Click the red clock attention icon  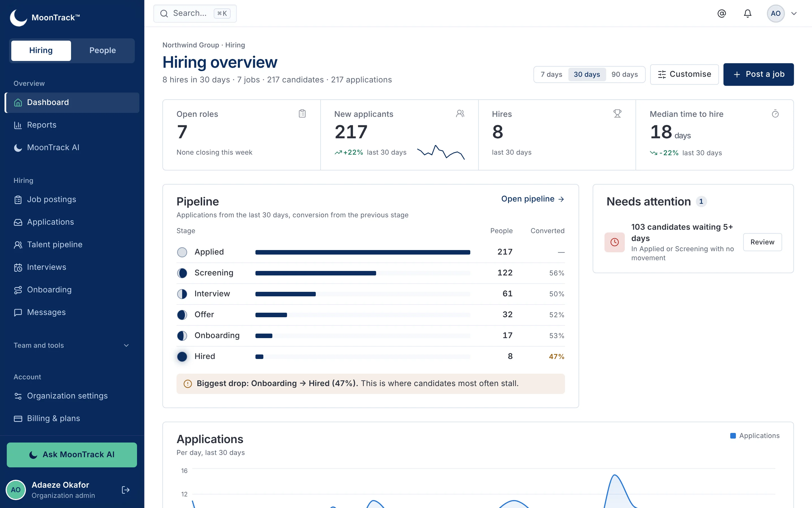tap(614, 242)
